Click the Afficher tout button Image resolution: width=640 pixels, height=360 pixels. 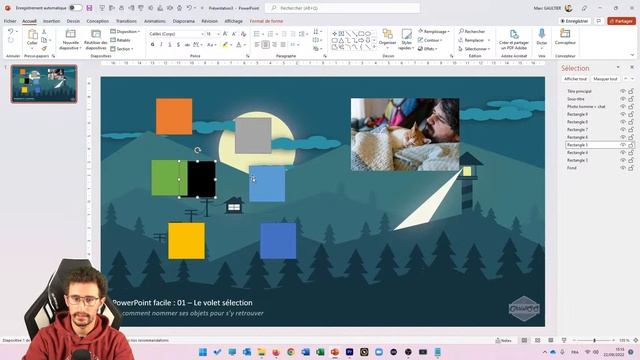coord(575,79)
